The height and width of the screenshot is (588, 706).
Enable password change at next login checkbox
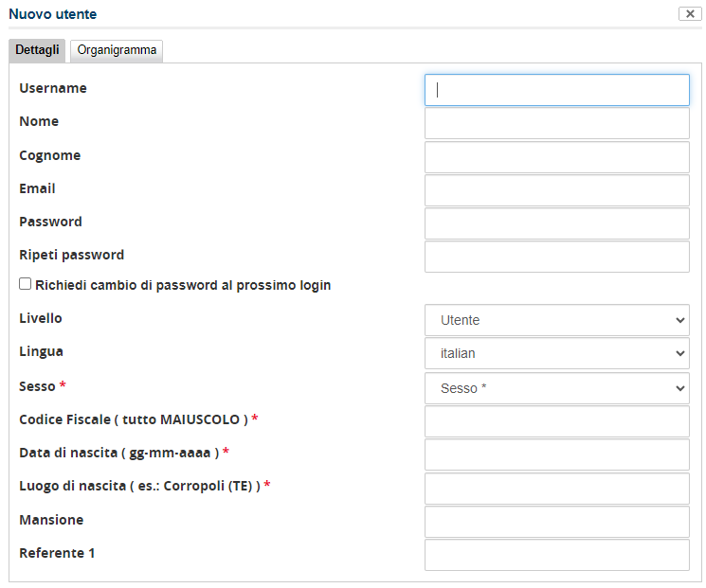click(26, 284)
